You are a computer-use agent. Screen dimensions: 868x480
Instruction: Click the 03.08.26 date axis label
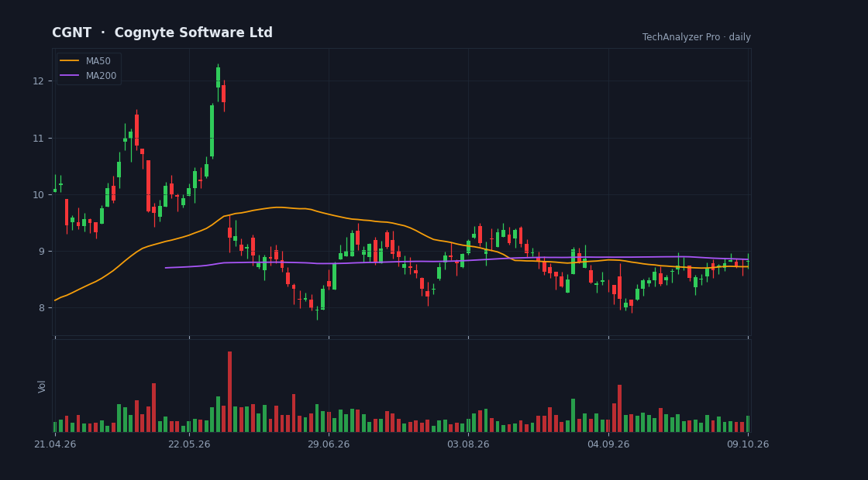pos(468,444)
